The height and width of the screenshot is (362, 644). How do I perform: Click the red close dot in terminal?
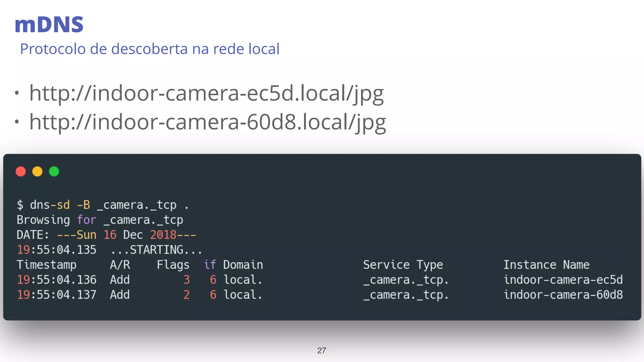tap(21, 172)
